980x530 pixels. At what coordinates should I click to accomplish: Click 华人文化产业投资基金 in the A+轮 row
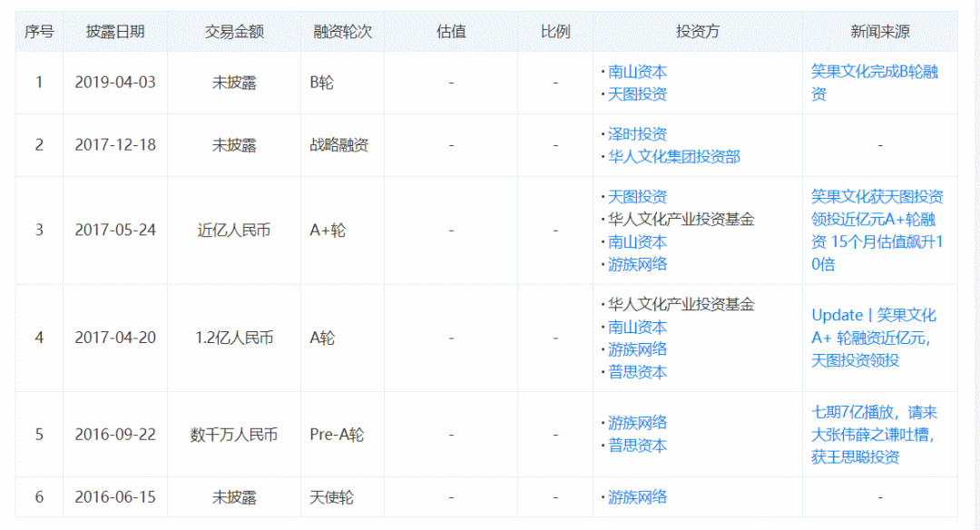point(681,220)
